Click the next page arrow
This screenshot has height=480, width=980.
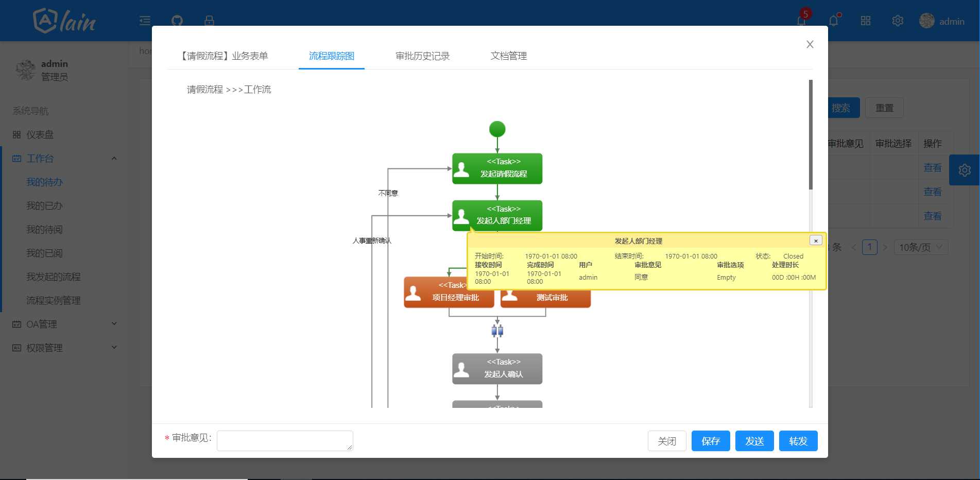click(x=885, y=247)
